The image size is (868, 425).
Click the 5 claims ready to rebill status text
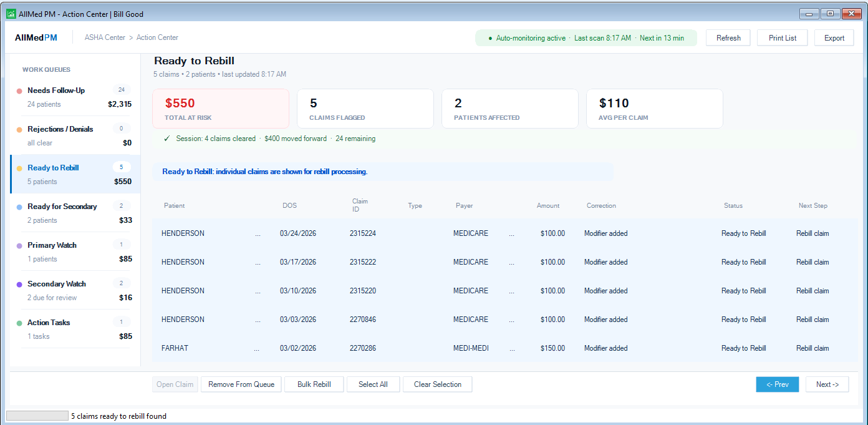pos(118,416)
